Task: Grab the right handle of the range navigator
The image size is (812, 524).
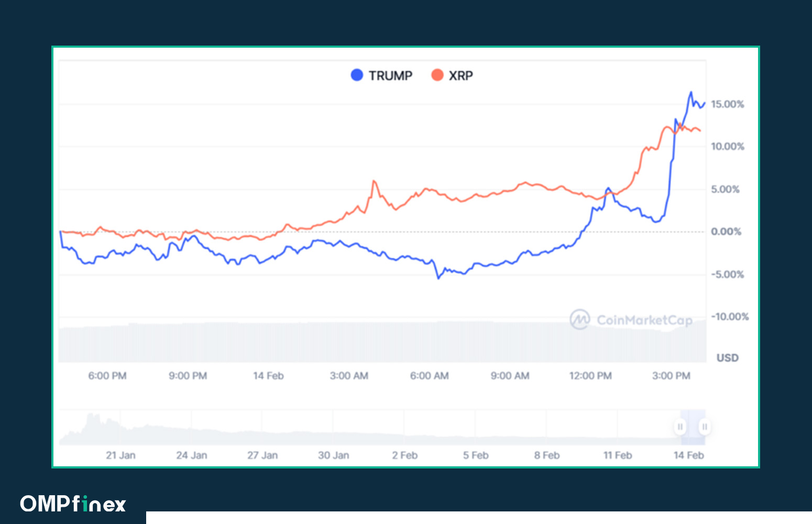Action: [705, 427]
